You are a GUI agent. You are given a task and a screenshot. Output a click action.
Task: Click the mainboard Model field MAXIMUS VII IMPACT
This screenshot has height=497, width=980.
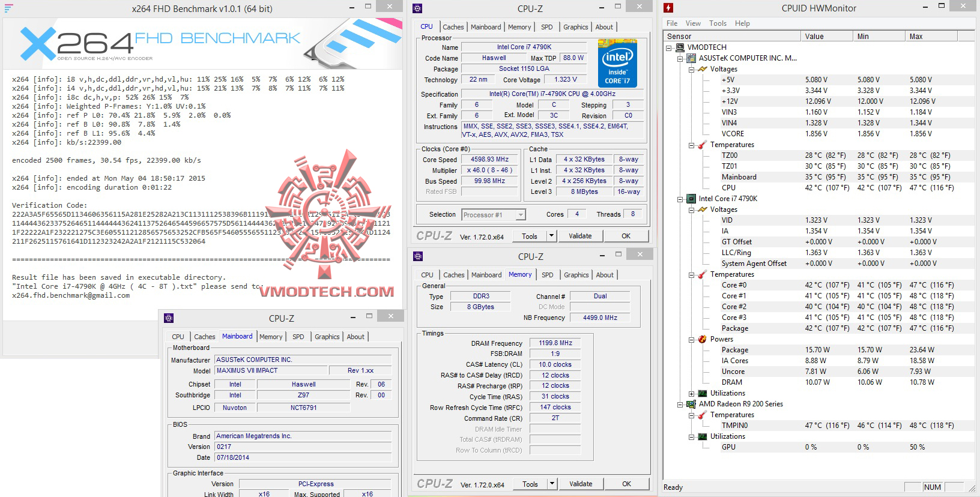(271, 371)
